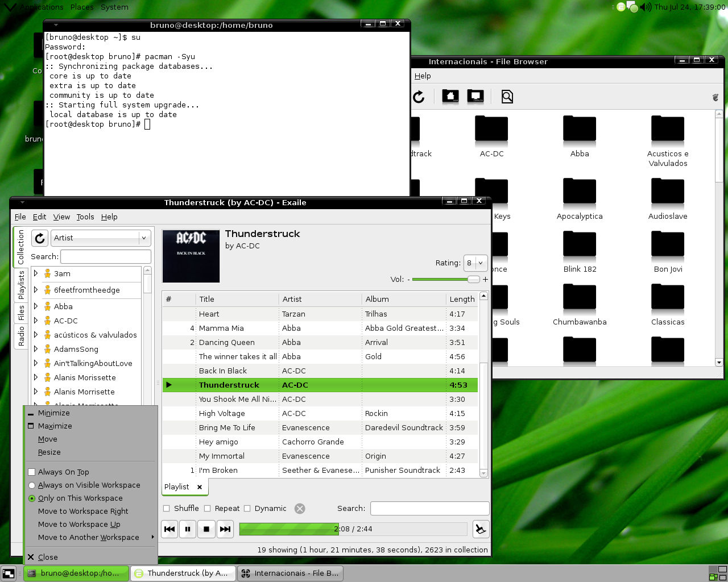The width and height of the screenshot is (728, 582).
Task: Select the Audioslave folder
Action: tap(668, 199)
